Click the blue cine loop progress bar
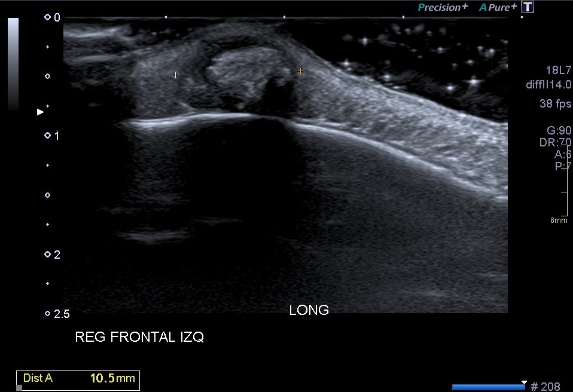Viewport: 573px width, 392px height. (x=488, y=387)
